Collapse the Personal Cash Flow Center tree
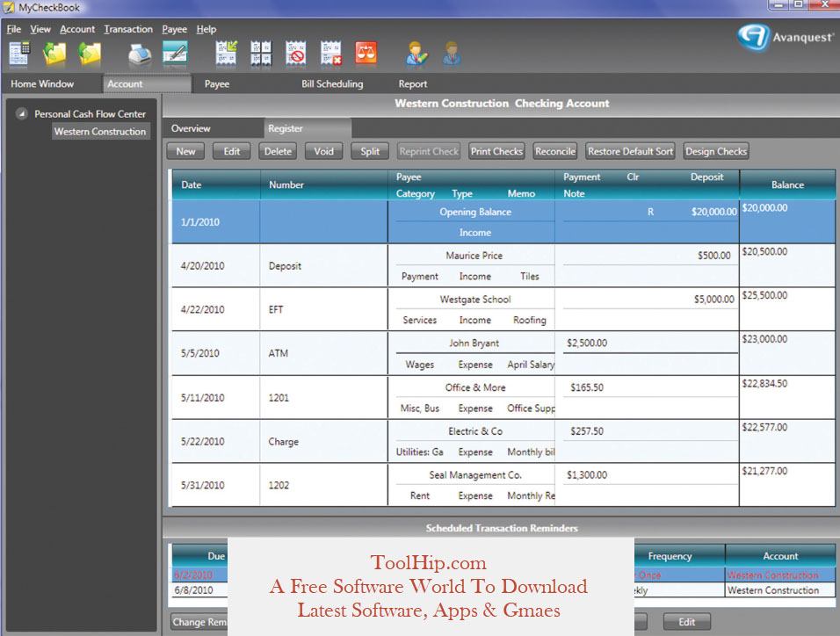The height and width of the screenshot is (636, 840). tap(21, 113)
